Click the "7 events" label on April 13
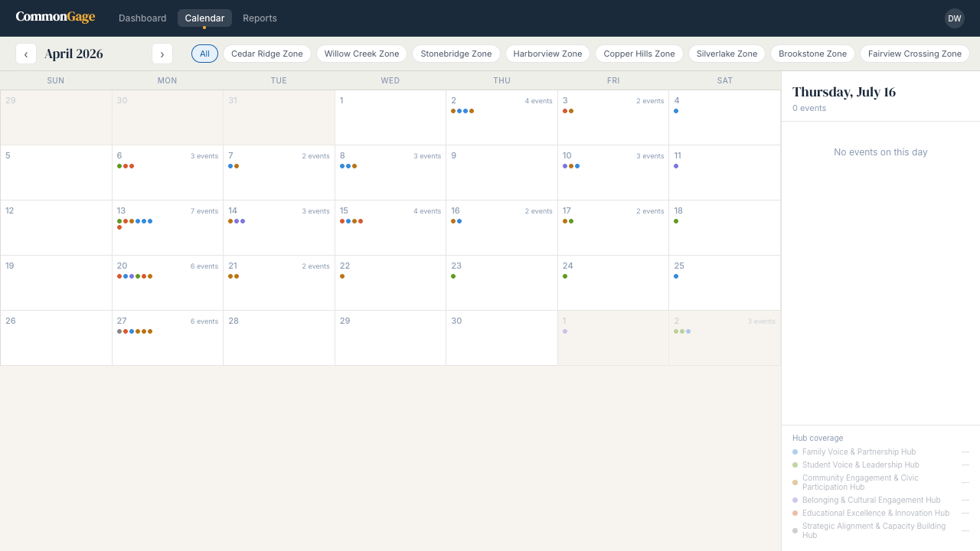Viewport: 980px width, 551px height. point(204,211)
